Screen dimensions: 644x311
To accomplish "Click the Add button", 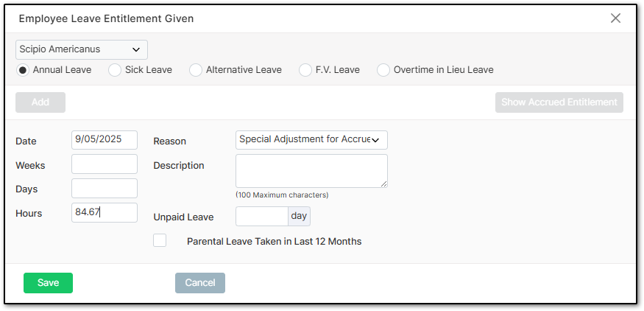I will coord(40,102).
